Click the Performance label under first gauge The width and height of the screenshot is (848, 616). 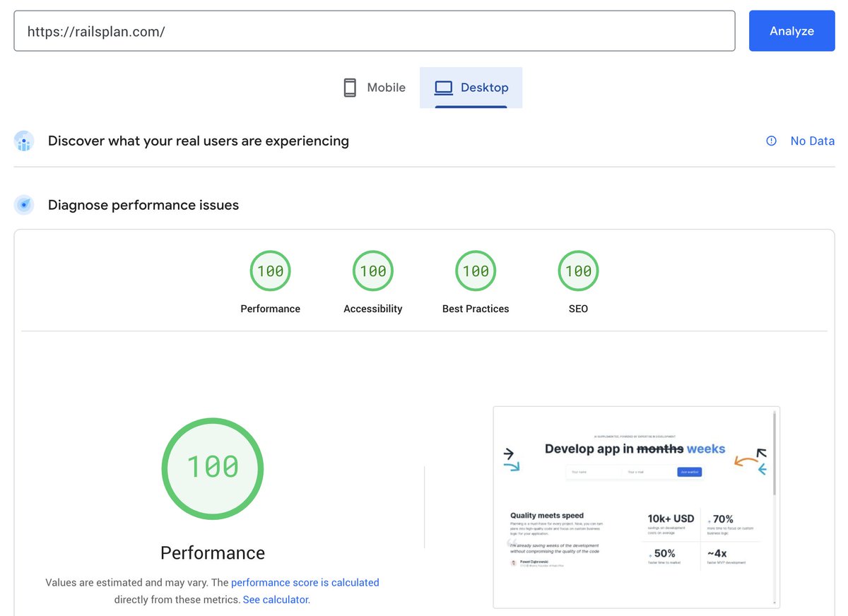tap(270, 309)
